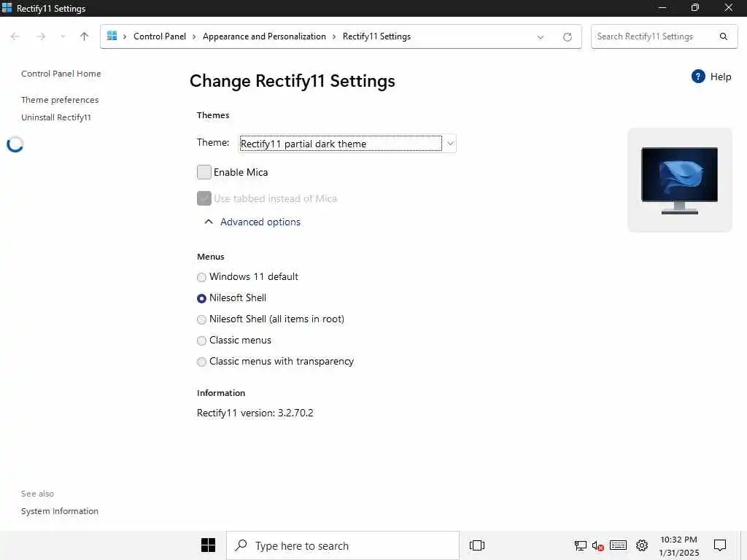Open the Windows Start button
Screen dimensions: 747x560
point(208,545)
